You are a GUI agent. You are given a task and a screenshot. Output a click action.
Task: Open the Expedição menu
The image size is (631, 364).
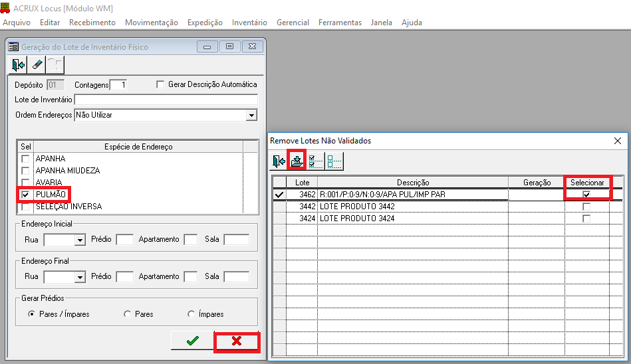205,23
